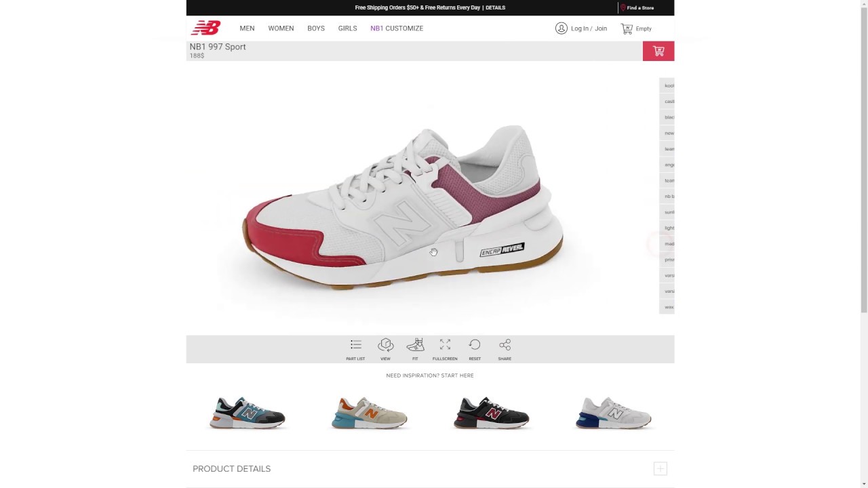Click the 188$ price text

pos(197,56)
